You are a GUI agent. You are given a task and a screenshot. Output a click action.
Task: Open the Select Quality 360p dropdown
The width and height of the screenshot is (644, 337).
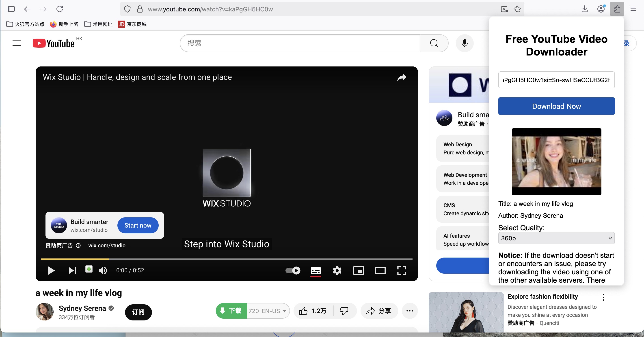pos(556,238)
